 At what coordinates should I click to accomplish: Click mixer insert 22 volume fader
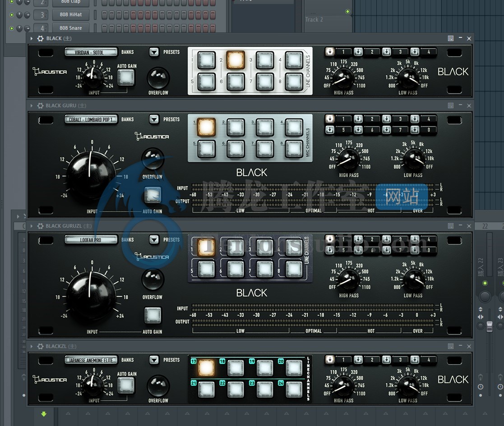pos(489,326)
